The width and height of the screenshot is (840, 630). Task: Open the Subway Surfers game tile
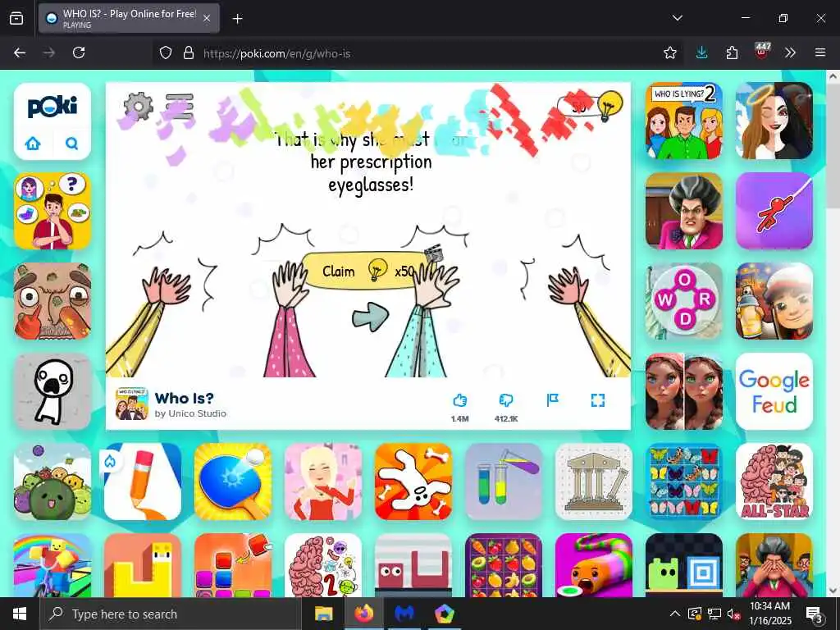click(774, 301)
